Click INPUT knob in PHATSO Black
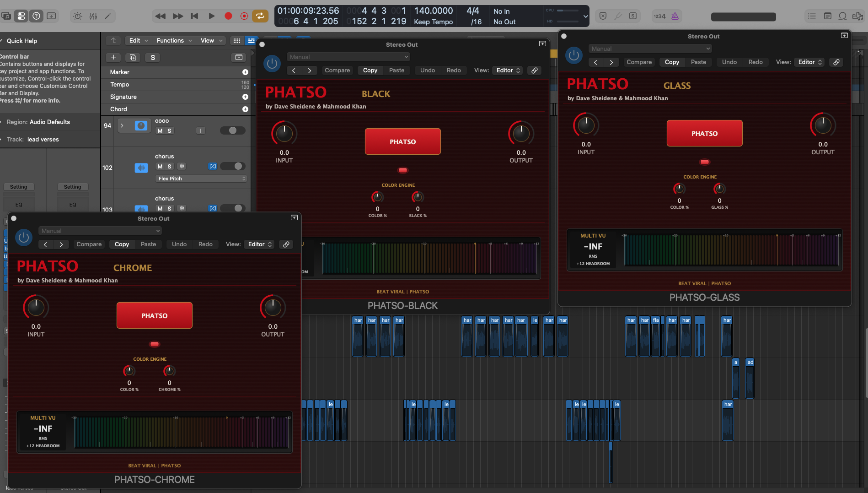Screen dimensions: 868x493 [x=284, y=134]
